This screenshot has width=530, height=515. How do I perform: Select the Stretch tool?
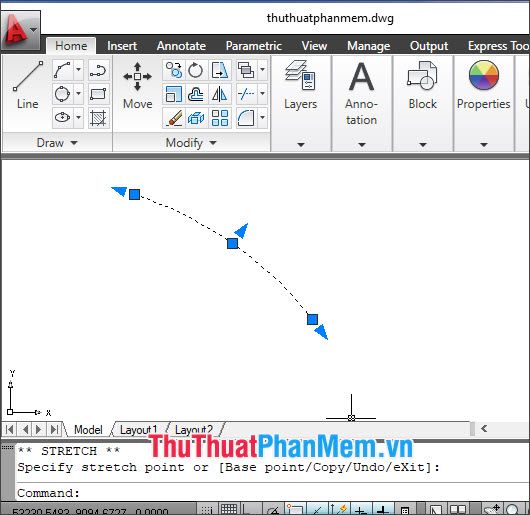pos(220,70)
